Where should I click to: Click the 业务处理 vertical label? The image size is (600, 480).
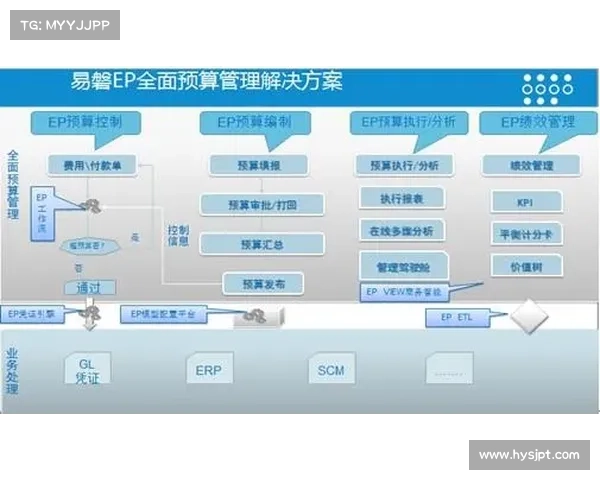[12, 371]
